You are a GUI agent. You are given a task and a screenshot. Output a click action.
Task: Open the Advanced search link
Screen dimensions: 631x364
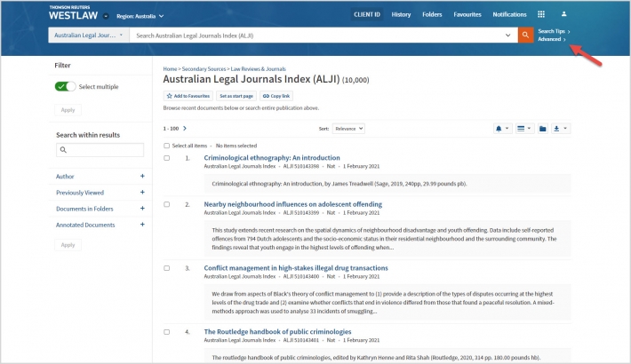click(x=552, y=39)
